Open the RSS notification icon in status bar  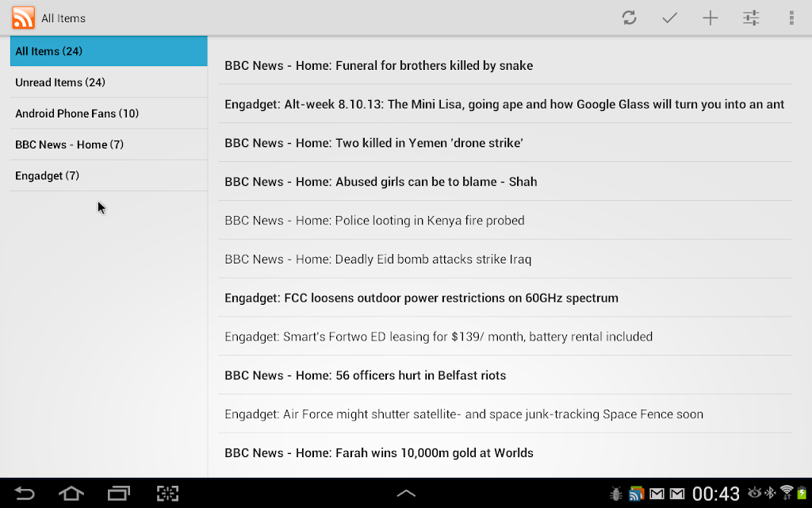click(636, 494)
